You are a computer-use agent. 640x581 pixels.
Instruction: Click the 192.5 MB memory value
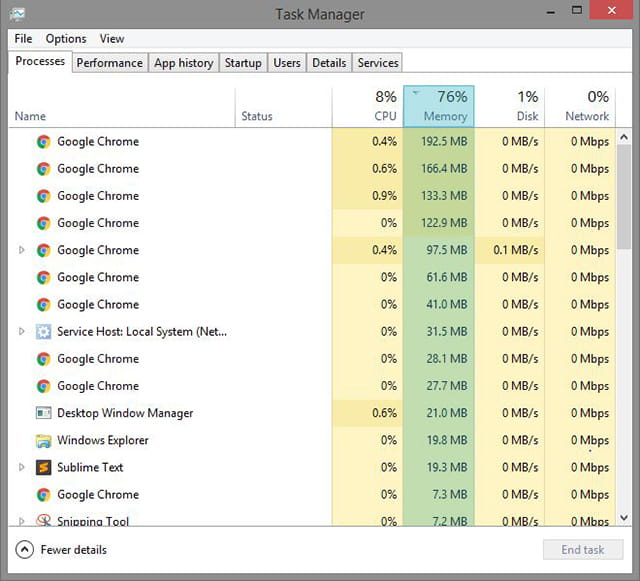[444, 142]
